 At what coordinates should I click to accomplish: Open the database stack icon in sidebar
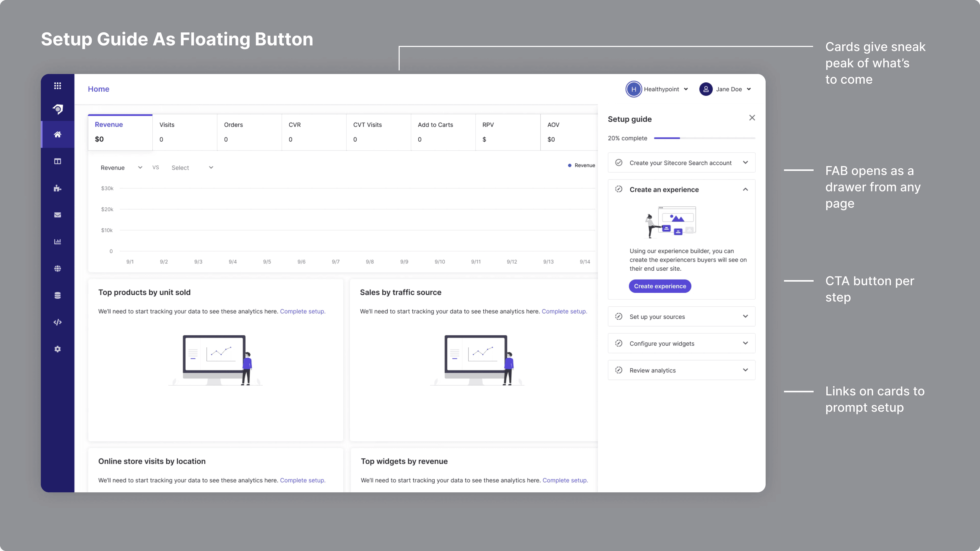(57, 295)
